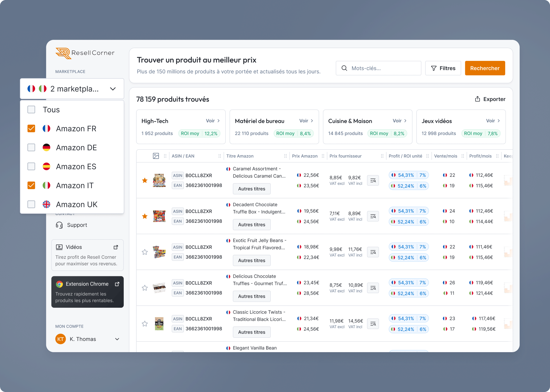Viewport: 550px width, 392px height.
Task: Check the Amazon ES checkbox
Action: pos(31,166)
